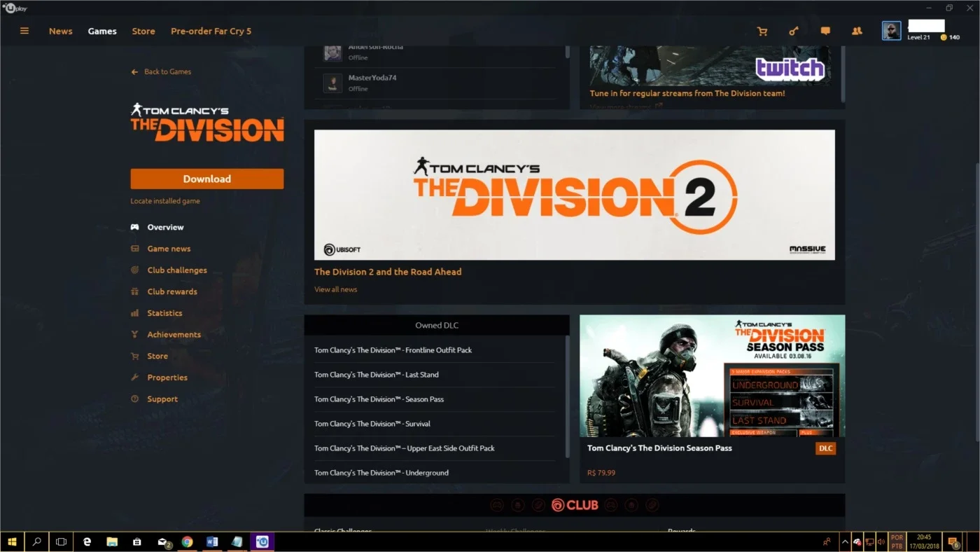Image resolution: width=980 pixels, height=552 pixels.
Task: Click the Back to Games link
Action: click(167, 71)
